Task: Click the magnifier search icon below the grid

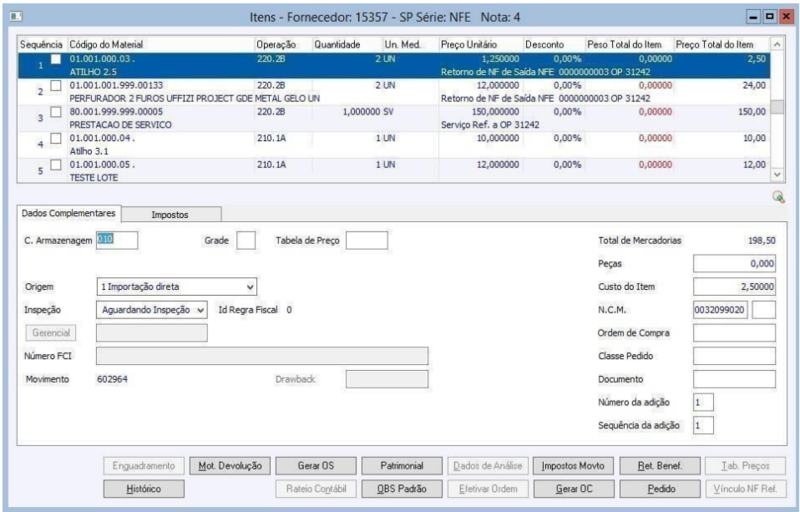Action: click(777, 197)
